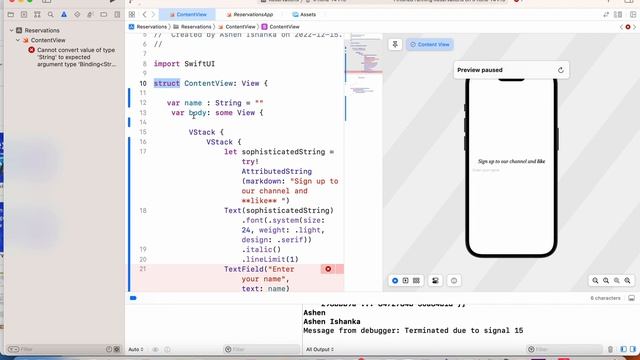Toggle Quick Look eye in variables view
The image size is (640, 360).
155,349
